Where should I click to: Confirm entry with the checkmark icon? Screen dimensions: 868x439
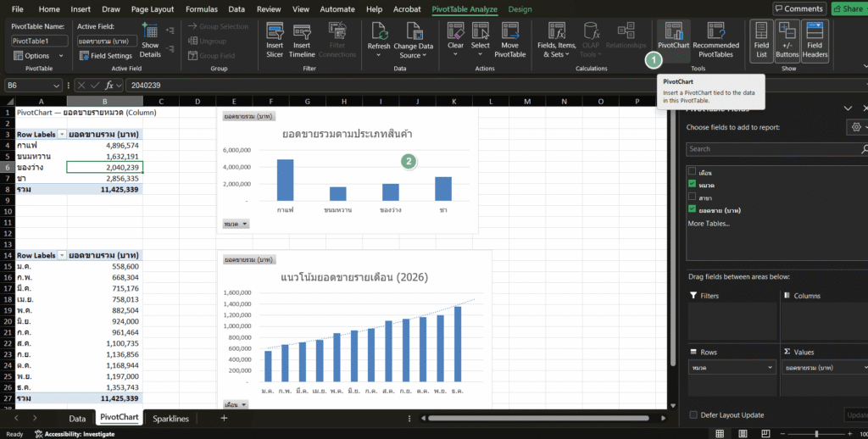pyautogui.click(x=95, y=86)
